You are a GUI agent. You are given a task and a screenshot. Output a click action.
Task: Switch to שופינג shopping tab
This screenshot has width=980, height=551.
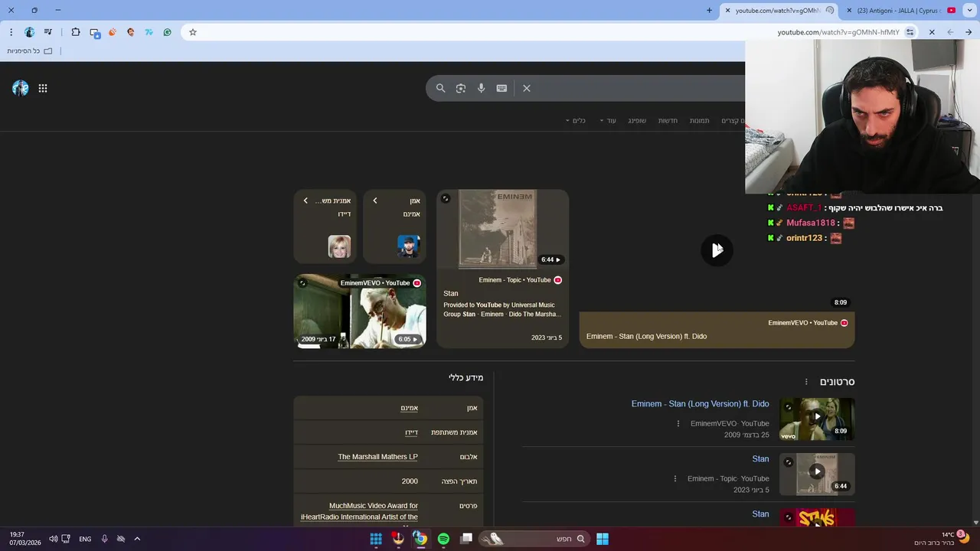[637, 121]
